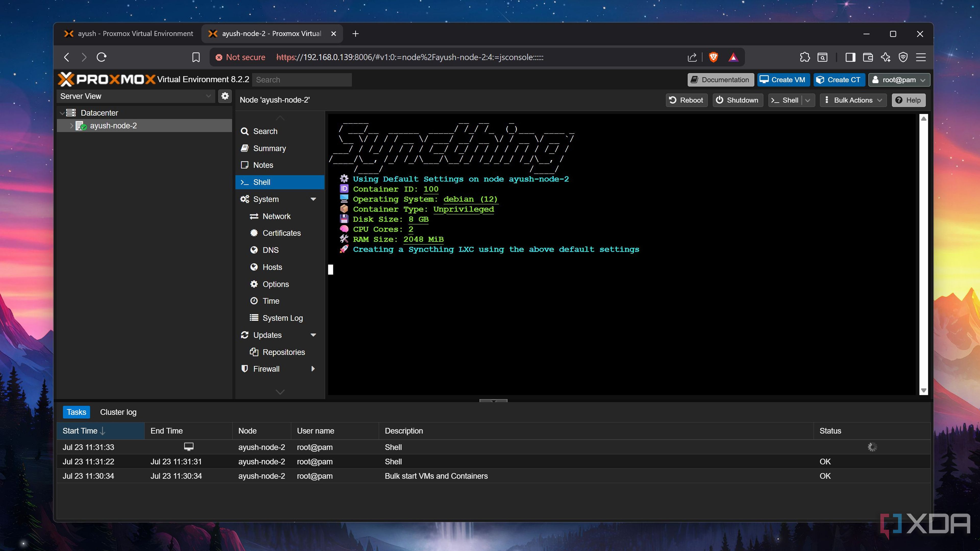Expand the Firewall menu section arrow
Viewport: 980px width, 551px height.
[x=313, y=368]
